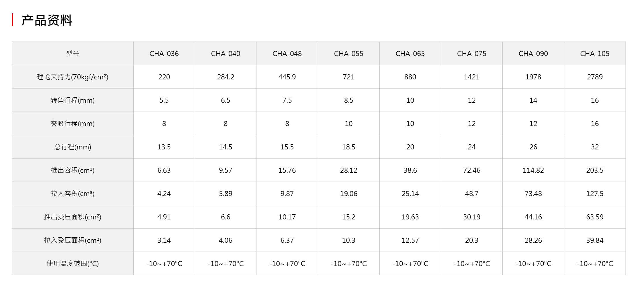The width and height of the screenshot is (644, 292).
Task: Select the 拉入受压面积 row label
Action: [73, 240]
